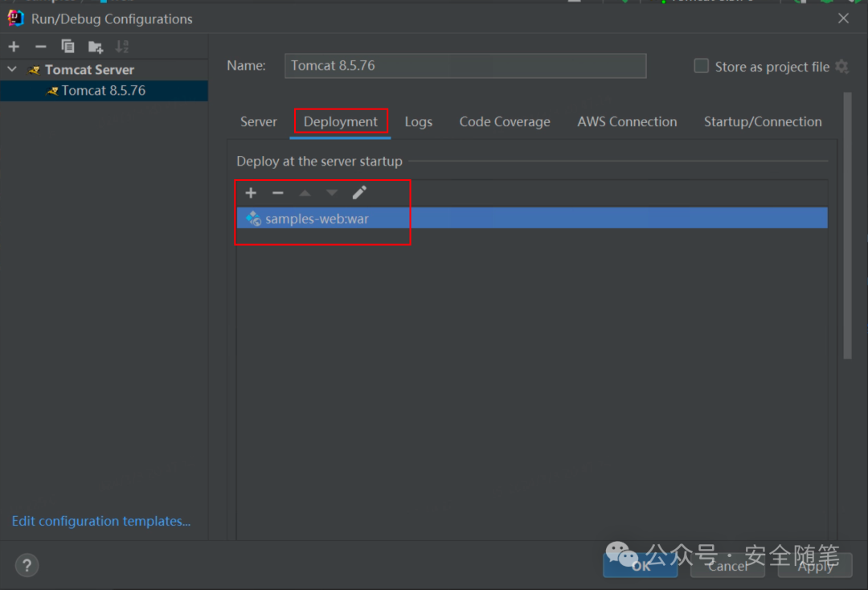Add a deployment artifact
The height and width of the screenshot is (590, 868).
click(x=251, y=193)
